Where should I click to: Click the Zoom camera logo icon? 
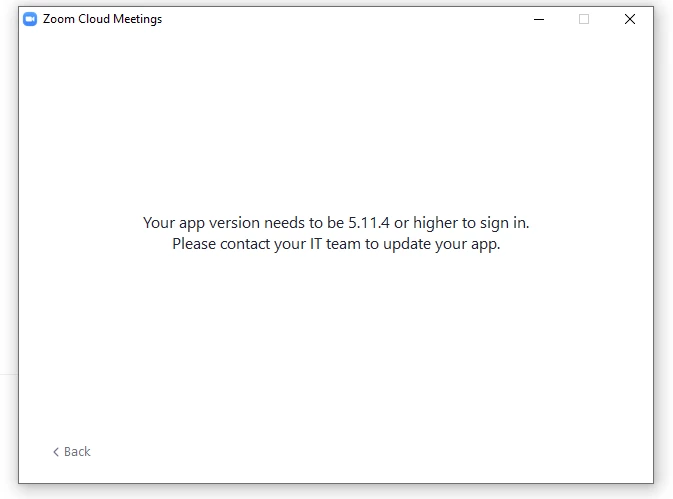click(x=30, y=19)
